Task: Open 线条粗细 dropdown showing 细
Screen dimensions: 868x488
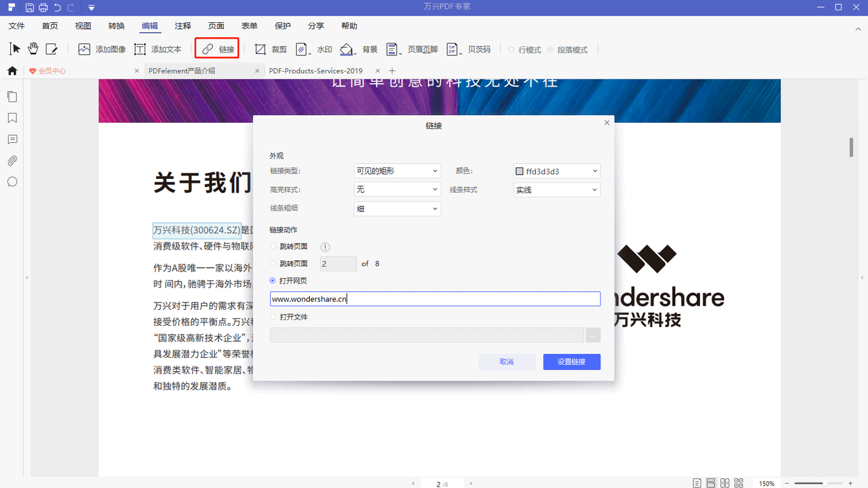Action: pyautogui.click(x=397, y=208)
